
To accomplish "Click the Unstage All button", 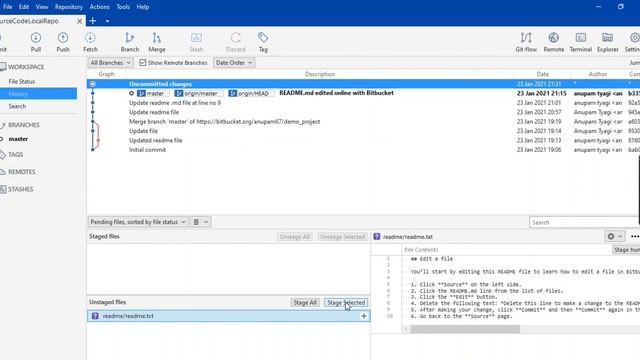I will coord(294,237).
